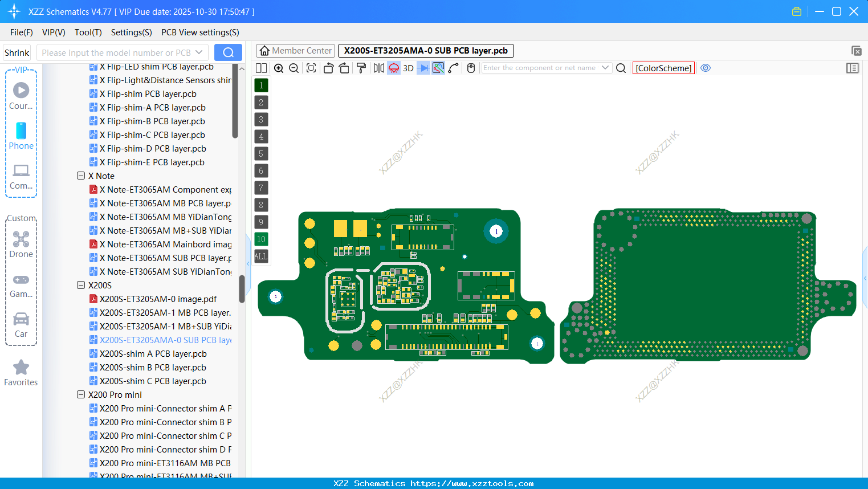Select the horizontal mirror flip tool
The height and width of the screenshot is (489, 868).
pyautogui.click(x=379, y=68)
